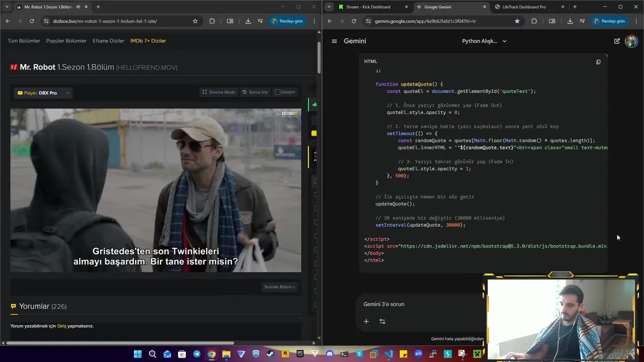The height and width of the screenshot is (362, 644).
Task: Toggle Sinema Modu
Action: [218, 92]
